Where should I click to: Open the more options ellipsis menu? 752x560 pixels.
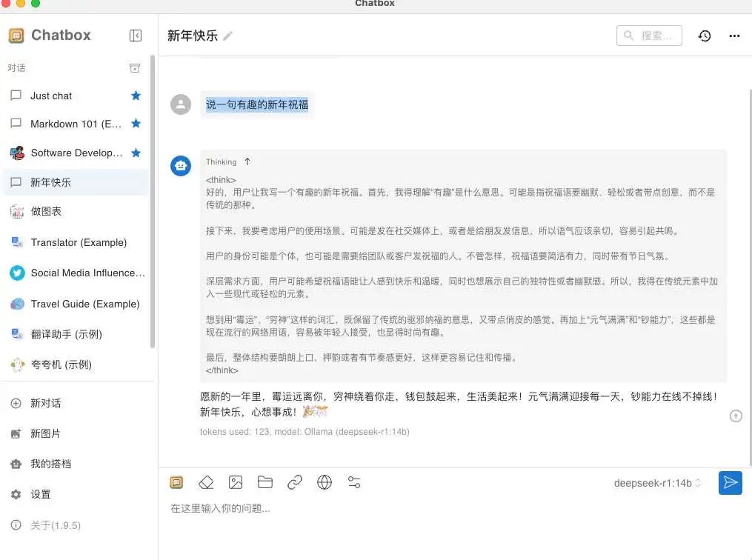[734, 36]
